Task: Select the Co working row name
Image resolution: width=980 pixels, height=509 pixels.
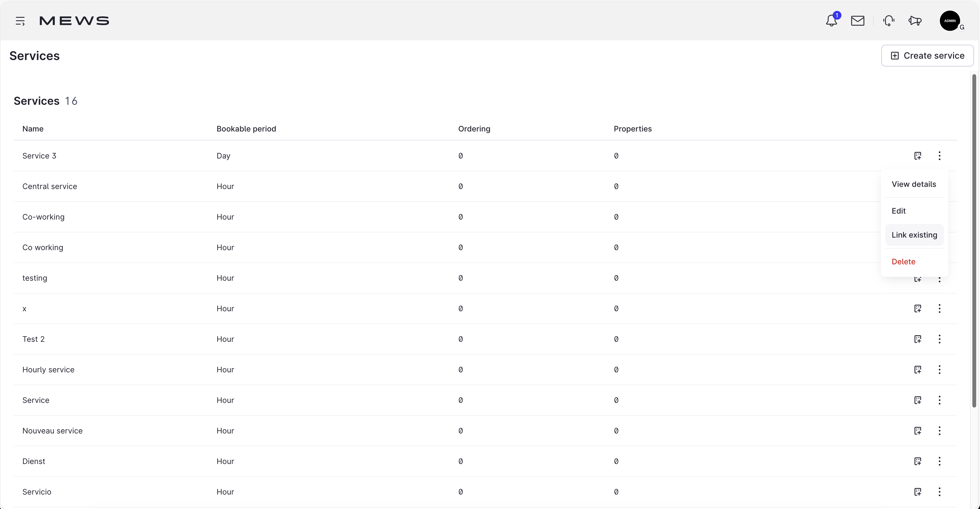Action: click(x=43, y=248)
